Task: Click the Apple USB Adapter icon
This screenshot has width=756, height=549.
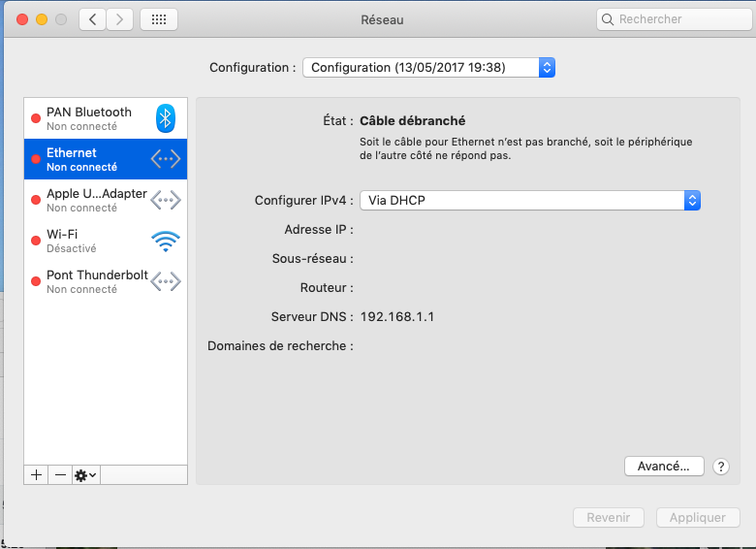Action: 166,200
